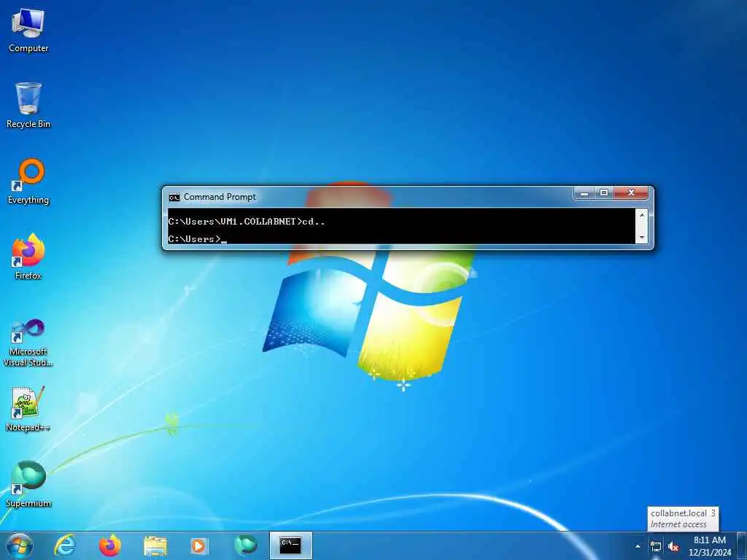Select the Notepad++ desktop shortcut
This screenshot has width=747, height=560.
click(28, 409)
